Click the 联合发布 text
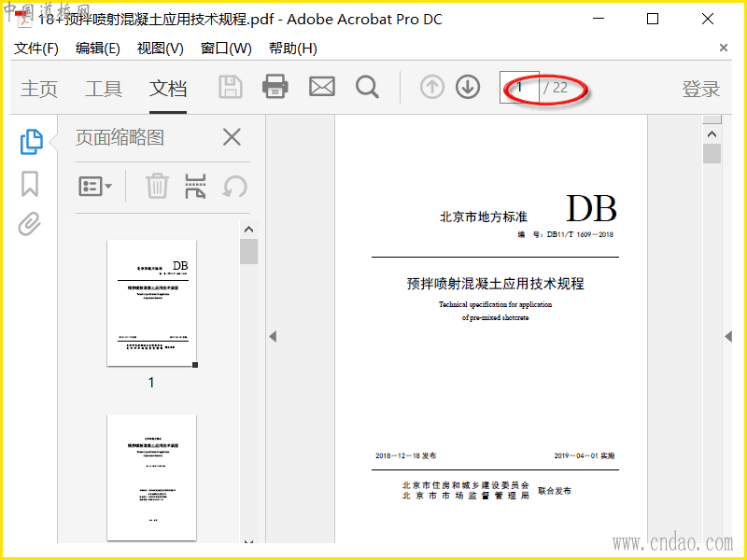The image size is (747, 560). click(x=555, y=491)
